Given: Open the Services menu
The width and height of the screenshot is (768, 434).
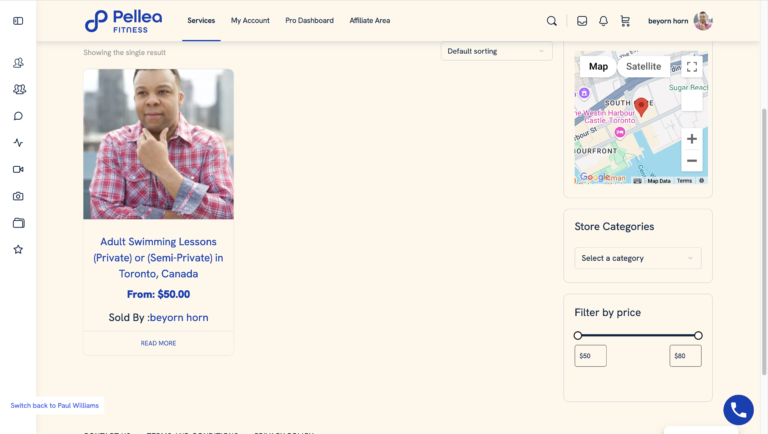Looking at the screenshot, I should [201, 21].
